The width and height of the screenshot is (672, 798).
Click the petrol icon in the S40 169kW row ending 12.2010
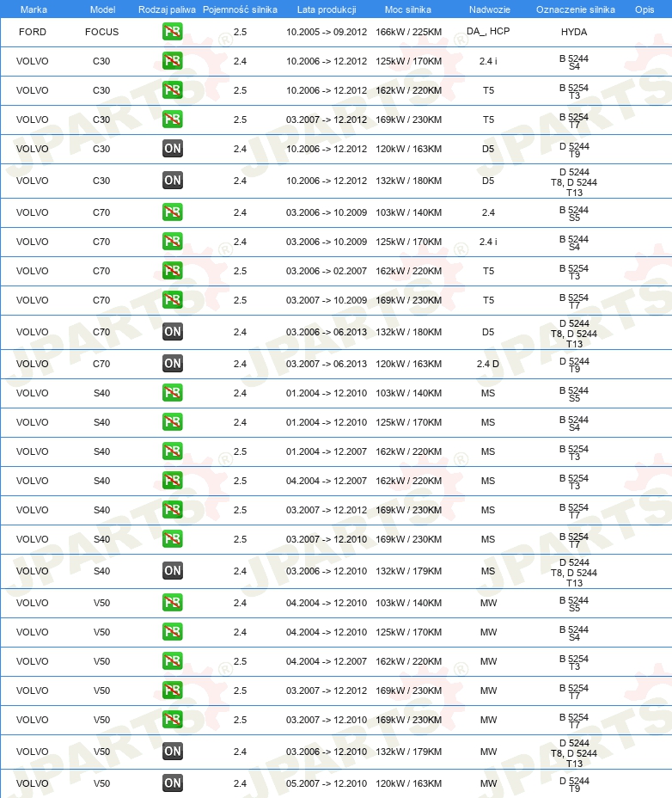[173, 539]
